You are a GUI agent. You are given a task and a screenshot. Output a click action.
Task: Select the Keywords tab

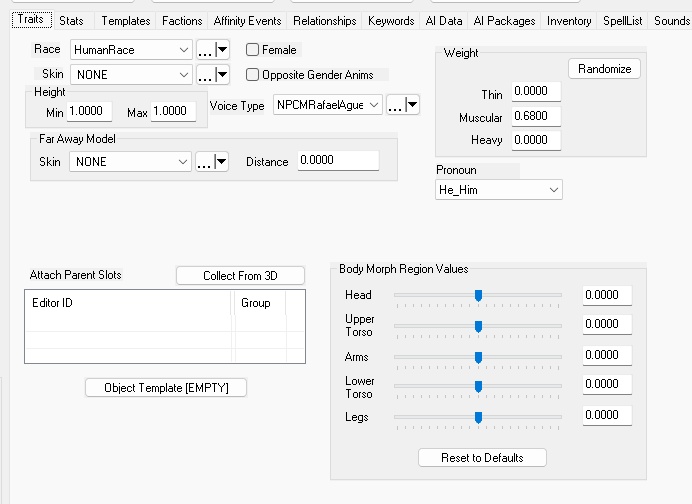coord(391,20)
